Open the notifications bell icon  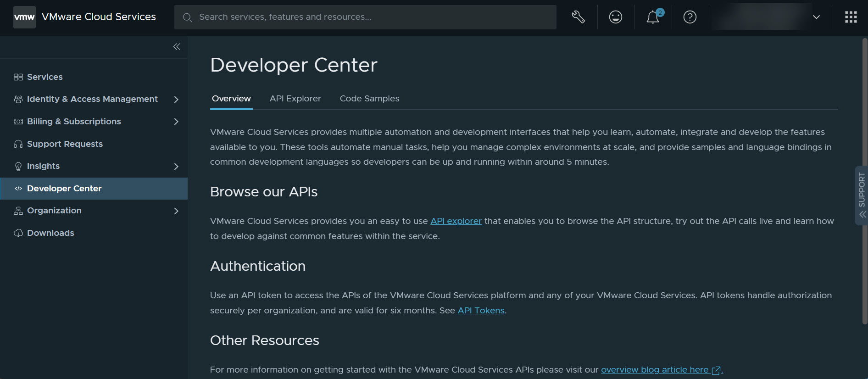[653, 17]
